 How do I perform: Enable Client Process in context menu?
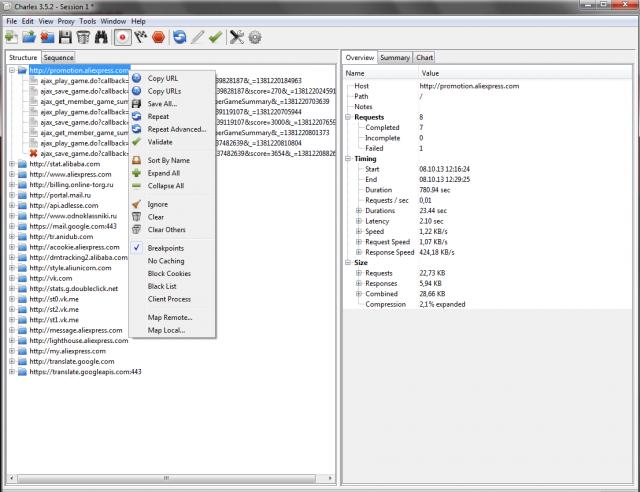172,299
